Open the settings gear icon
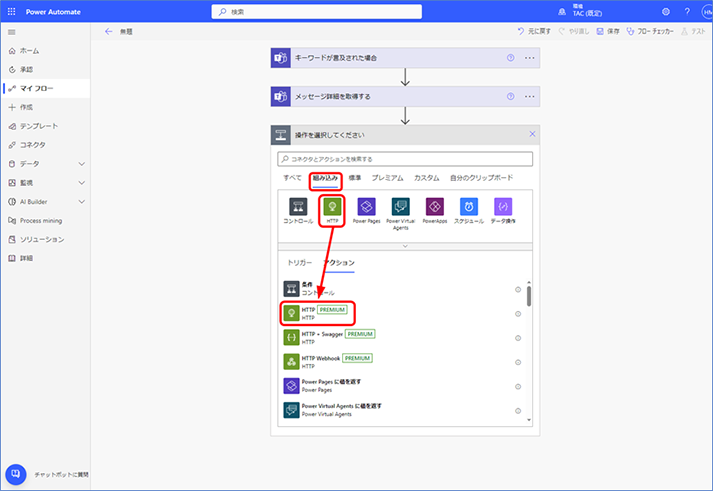713x491 pixels. (x=666, y=12)
